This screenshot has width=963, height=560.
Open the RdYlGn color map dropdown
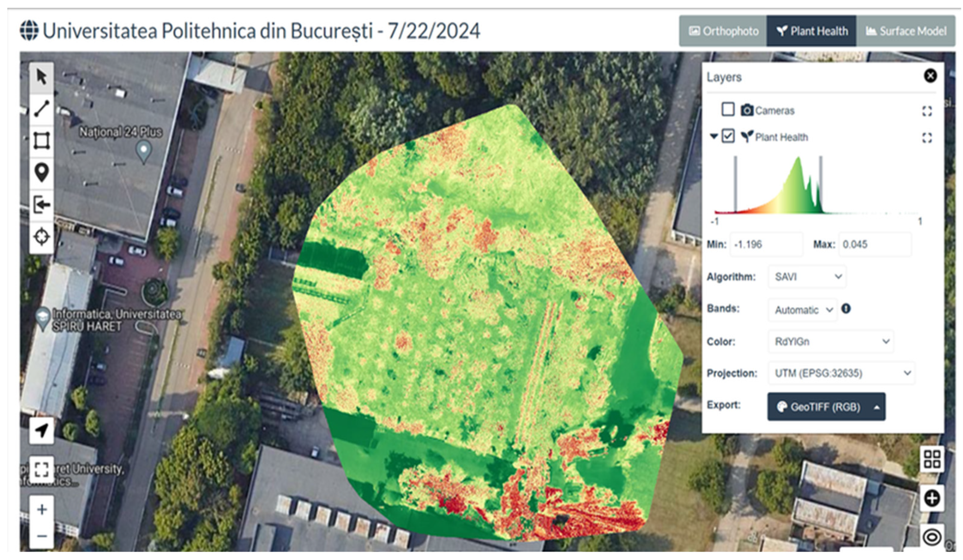[x=831, y=341]
